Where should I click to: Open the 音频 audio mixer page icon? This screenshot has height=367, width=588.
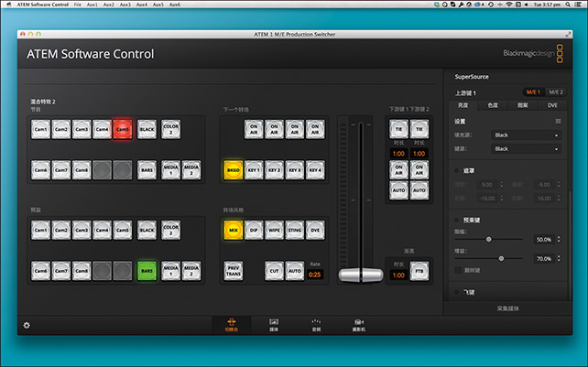(316, 325)
